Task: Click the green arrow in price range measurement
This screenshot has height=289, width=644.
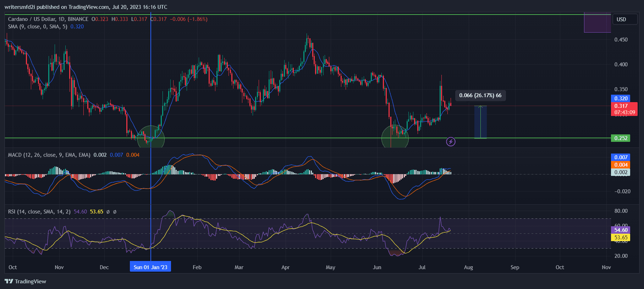Action: [480, 122]
